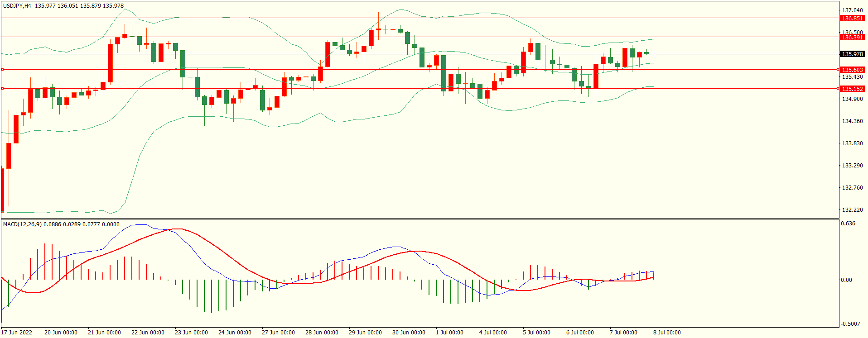Click the 8 Jul 00:00 date label
This screenshot has height=338, width=868.
(667, 333)
